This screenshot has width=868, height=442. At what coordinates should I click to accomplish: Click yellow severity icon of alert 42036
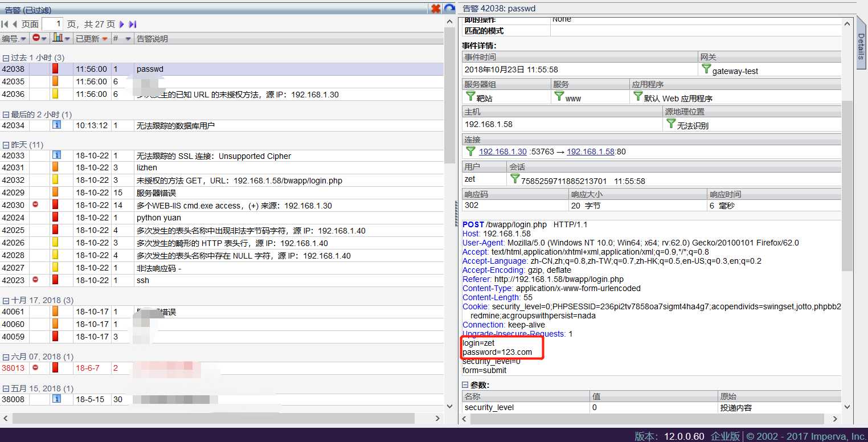point(55,93)
